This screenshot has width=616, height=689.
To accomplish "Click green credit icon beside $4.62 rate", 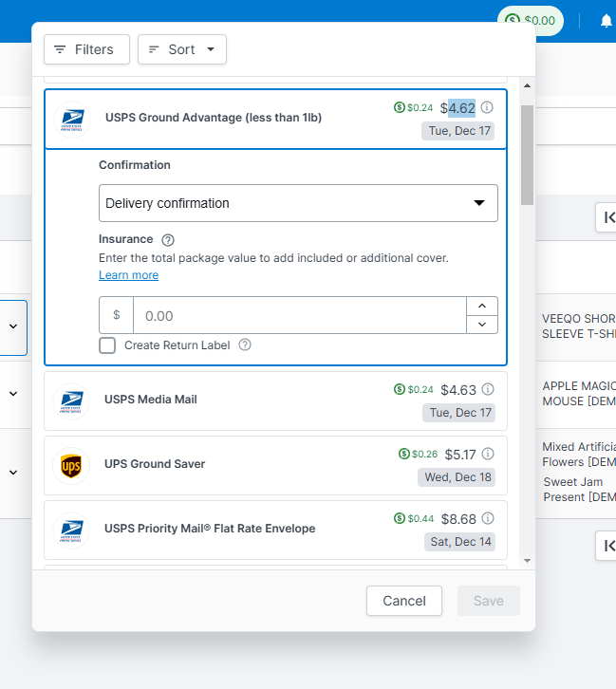I will [399, 107].
